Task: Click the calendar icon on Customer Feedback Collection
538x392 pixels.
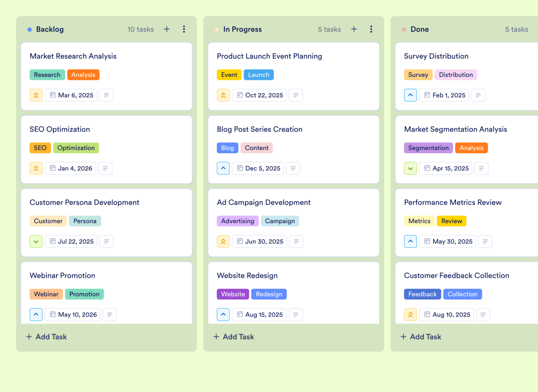Action: (x=427, y=314)
